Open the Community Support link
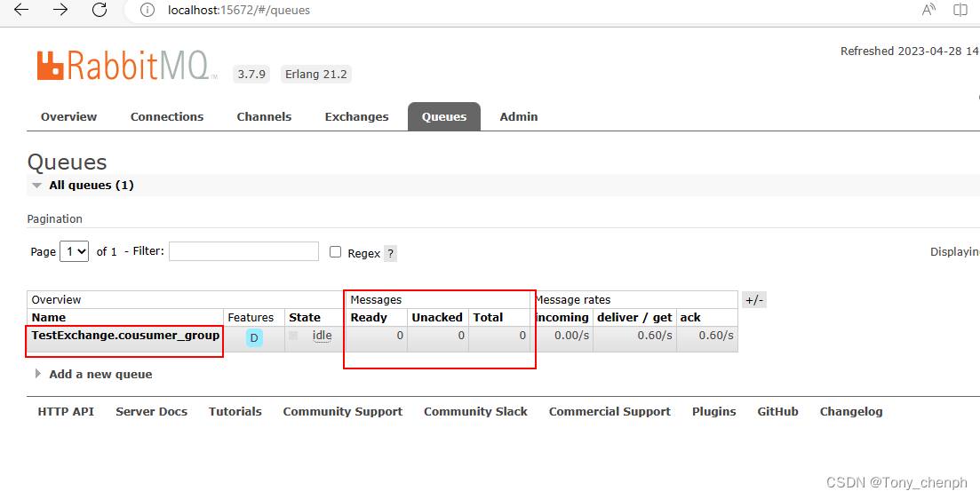 tap(342, 412)
